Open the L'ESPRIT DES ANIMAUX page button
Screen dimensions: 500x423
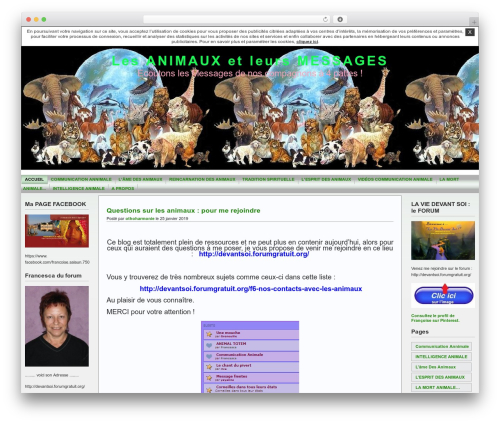pyautogui.click(x=441, y=377)
